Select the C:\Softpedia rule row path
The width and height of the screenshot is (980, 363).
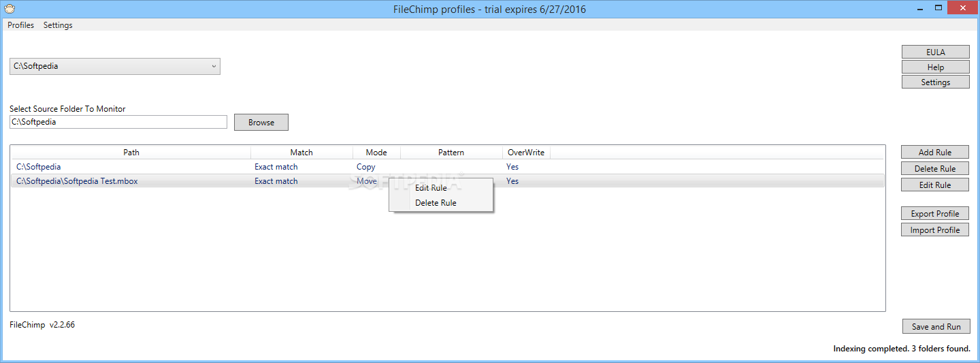click(x=39, y=167)
